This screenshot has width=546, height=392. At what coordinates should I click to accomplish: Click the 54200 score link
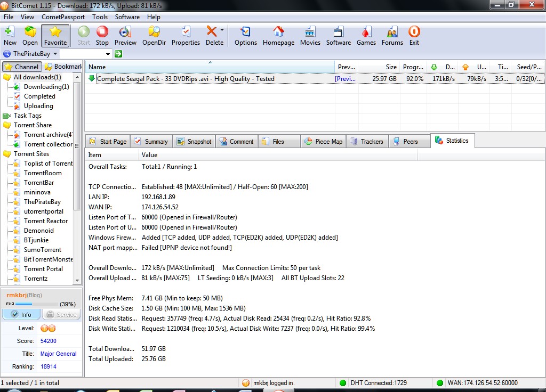(48, 341)
